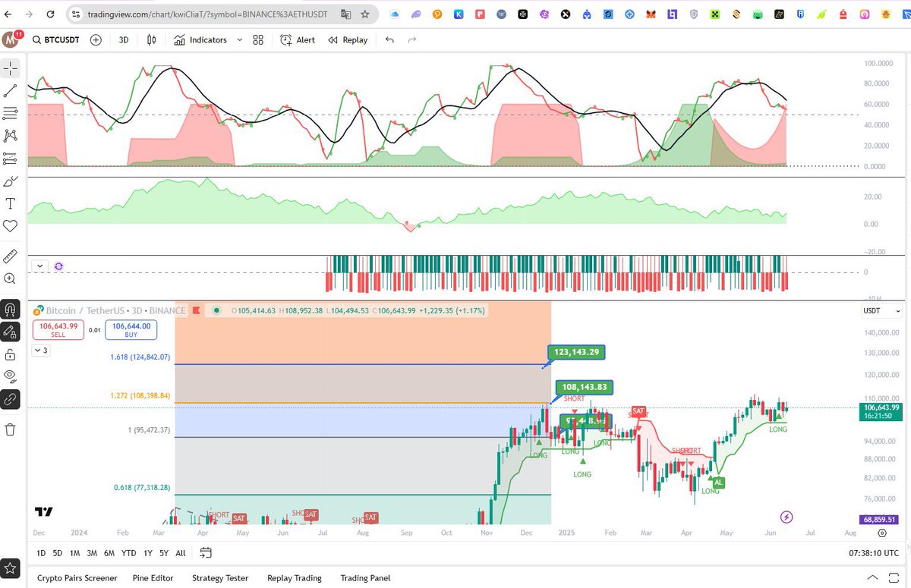Viewport: 911px width, 588px height.
Task: Click the purple indicator refresh icon
Action: click(58, 266)
